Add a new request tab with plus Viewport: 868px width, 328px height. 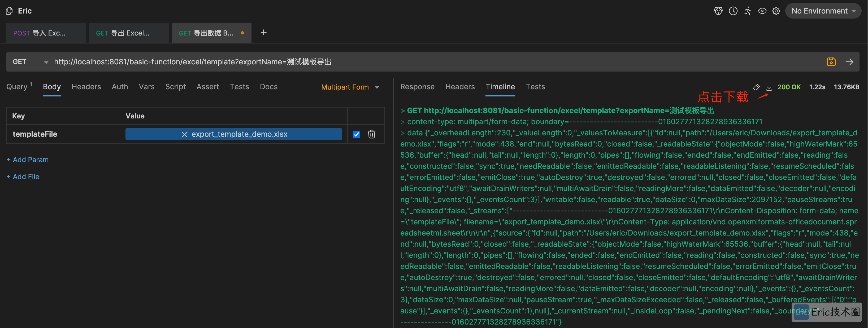(263, 33)
